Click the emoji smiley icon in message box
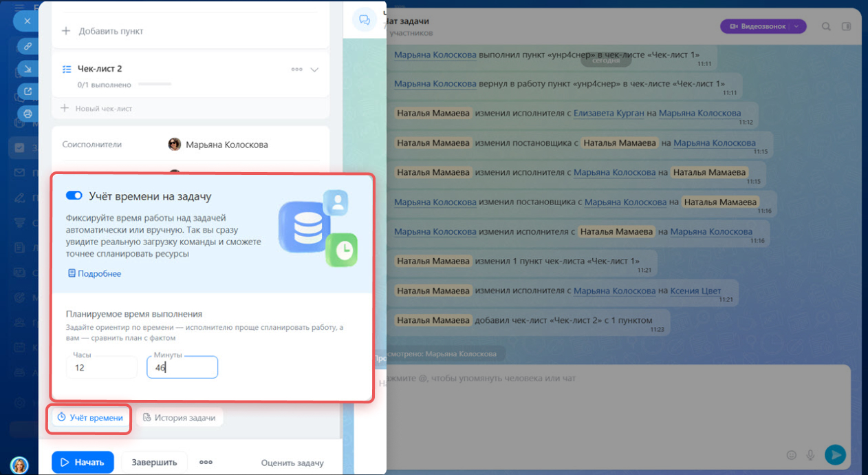Viewport: 868px width, 475px height. click(x=791, y=455)
